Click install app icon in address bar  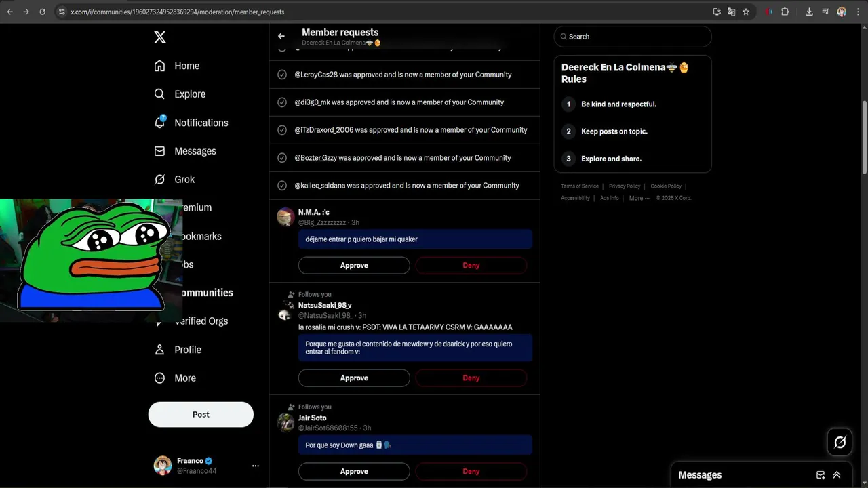[x=717, y=12]
